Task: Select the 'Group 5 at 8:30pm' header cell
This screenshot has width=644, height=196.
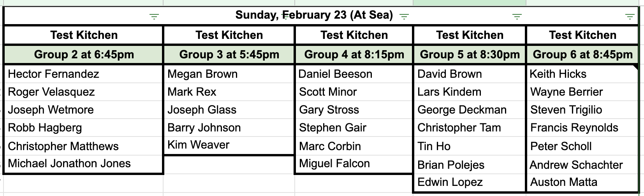Action: (x=470, y=54)
